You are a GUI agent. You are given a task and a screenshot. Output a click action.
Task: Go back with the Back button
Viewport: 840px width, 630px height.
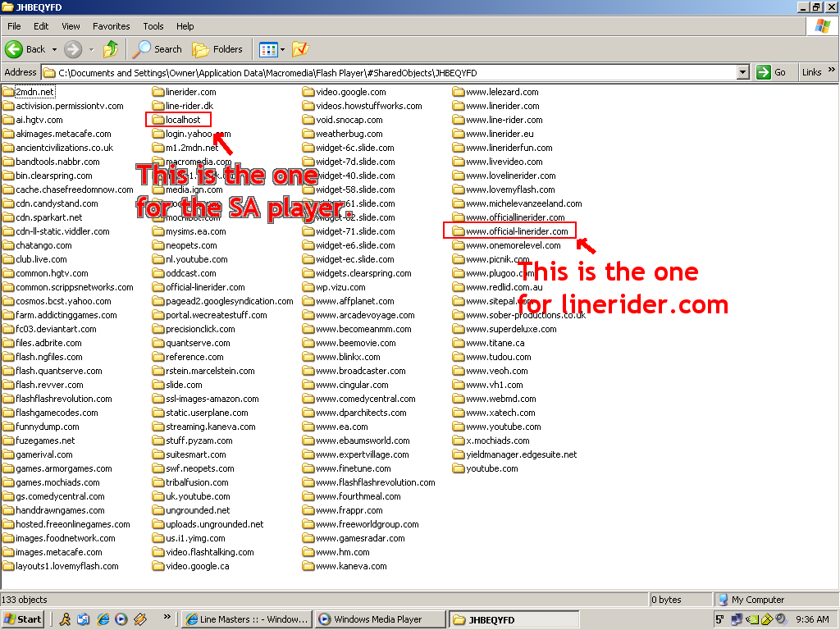[25, 49]
